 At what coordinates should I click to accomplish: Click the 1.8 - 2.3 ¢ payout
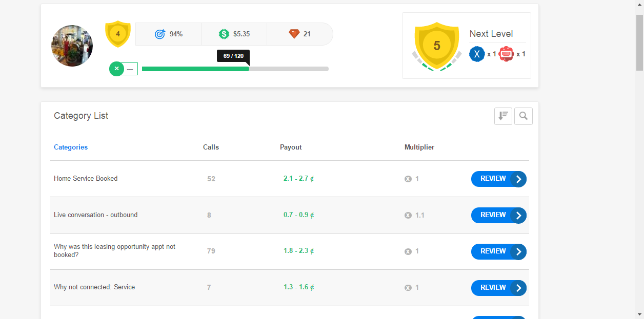point(299,251)
